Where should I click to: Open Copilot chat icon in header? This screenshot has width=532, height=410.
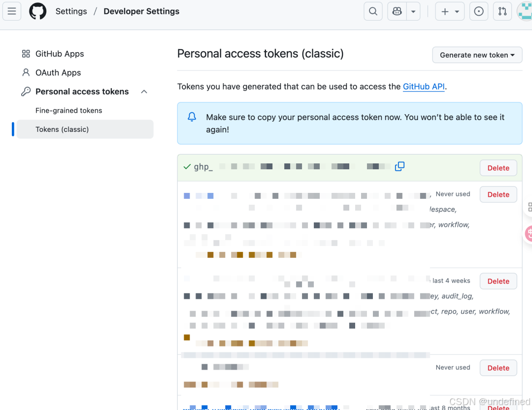(397, 11)
